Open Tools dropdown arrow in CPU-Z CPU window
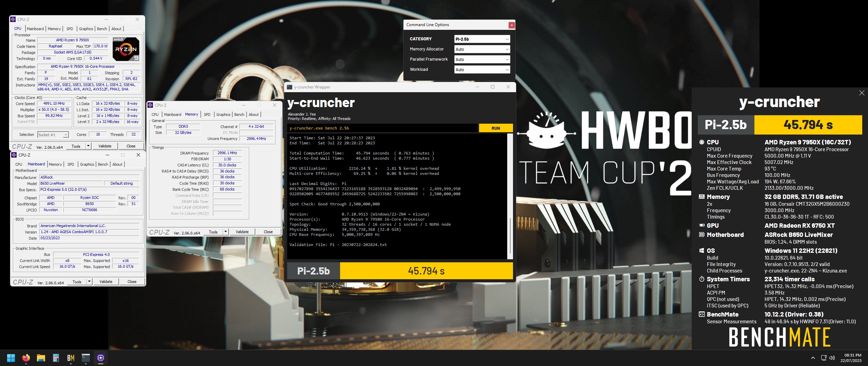The image size is (868, 366). (88, 146)
